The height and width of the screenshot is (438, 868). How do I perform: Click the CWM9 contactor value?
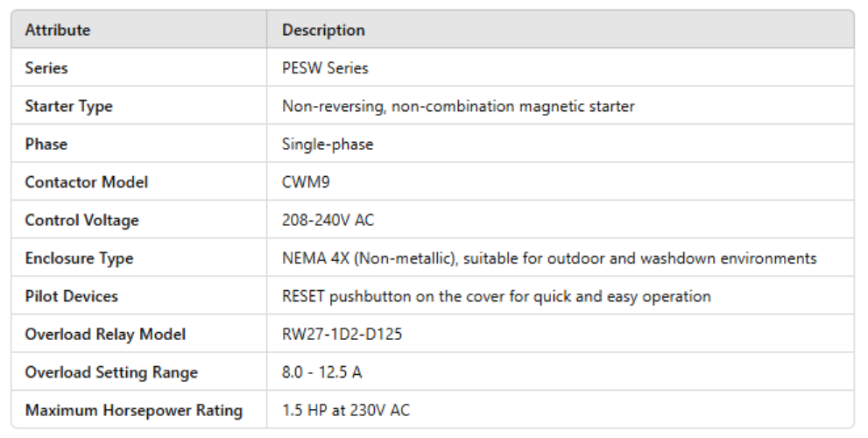point(307,182)
